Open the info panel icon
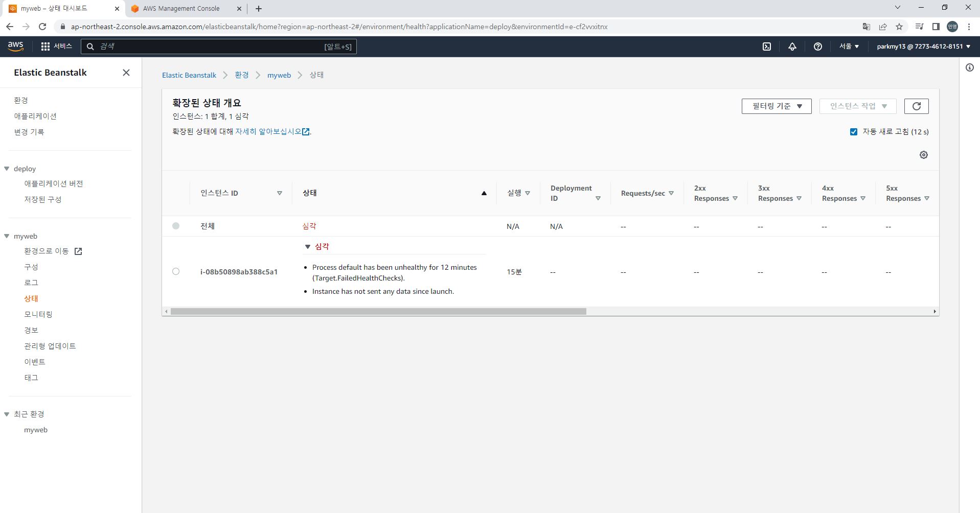This screenshot has width=980, height=513. tap(970, 67)
